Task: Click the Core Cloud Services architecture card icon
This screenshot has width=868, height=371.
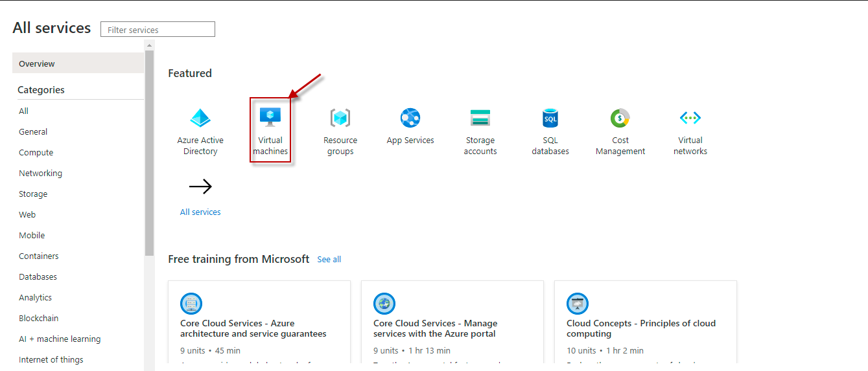Action: (191, 304)
